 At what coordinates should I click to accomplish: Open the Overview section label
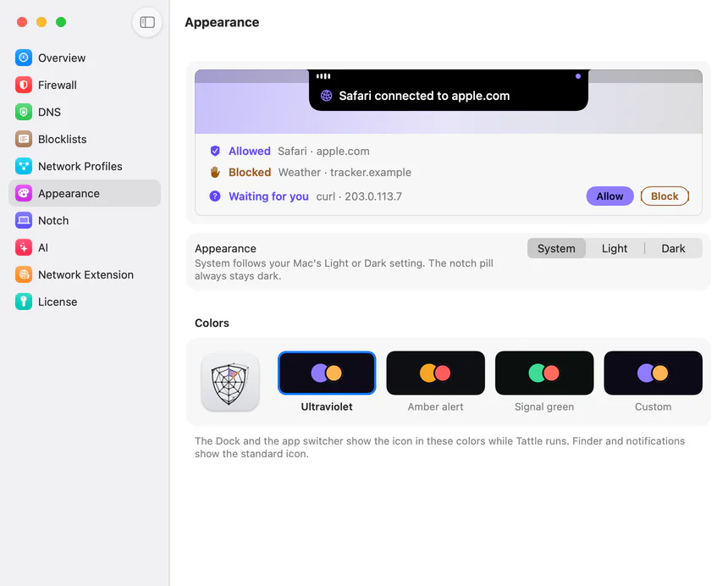pos(62,58)
